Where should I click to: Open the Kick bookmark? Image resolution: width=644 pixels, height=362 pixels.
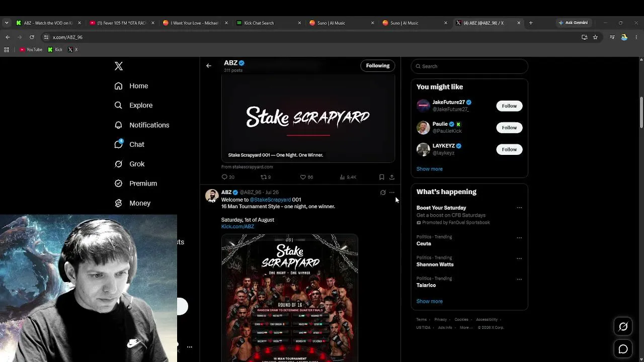click(55, 50)
